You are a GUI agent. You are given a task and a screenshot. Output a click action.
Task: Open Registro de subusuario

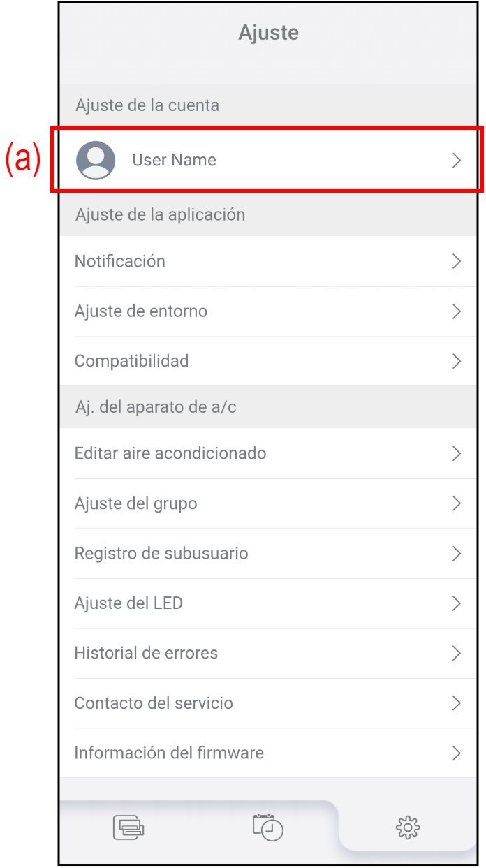pyautogui.click(x=161, y=553)
